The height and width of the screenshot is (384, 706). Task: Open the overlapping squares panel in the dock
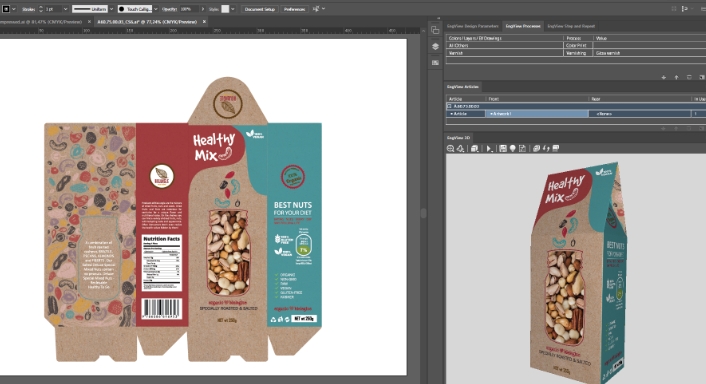tap(435, 30)
